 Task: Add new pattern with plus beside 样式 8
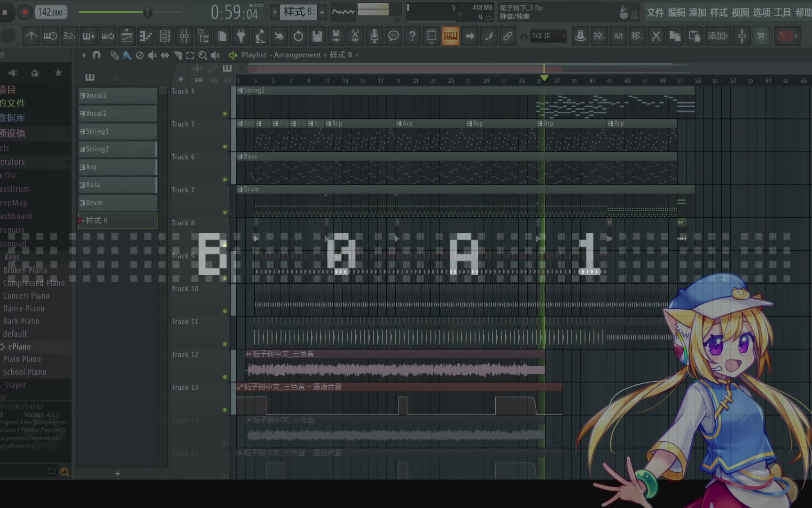click(322, 12)
